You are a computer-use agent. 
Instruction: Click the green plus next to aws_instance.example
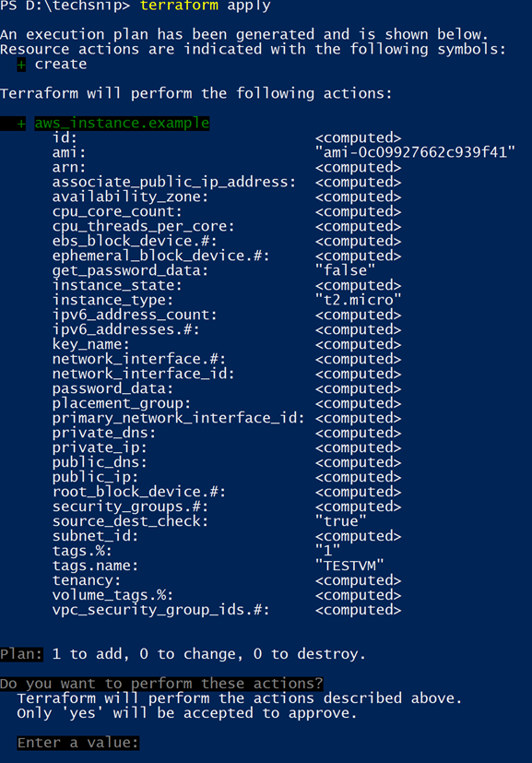click(21, 124)
